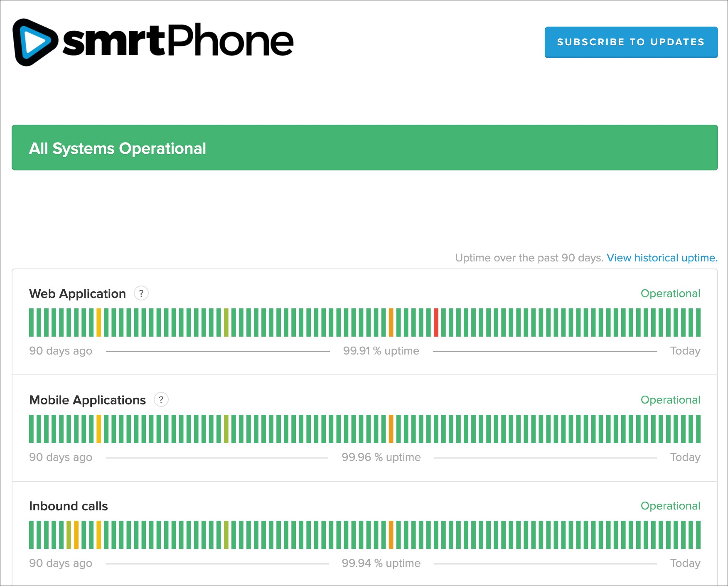The width and height of the screenshot is (728, 586).
Task: Click the Inbound calls component heading
Action: pos(69,506)
